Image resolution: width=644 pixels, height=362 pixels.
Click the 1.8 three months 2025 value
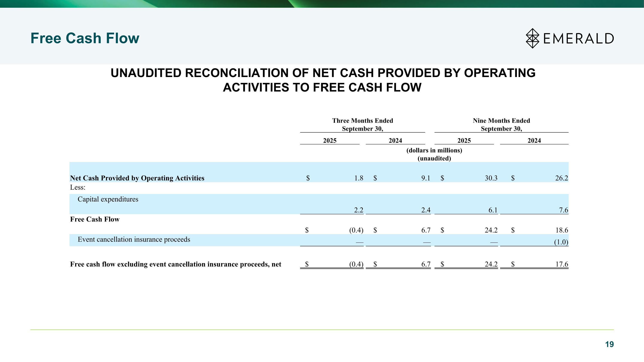358,178
